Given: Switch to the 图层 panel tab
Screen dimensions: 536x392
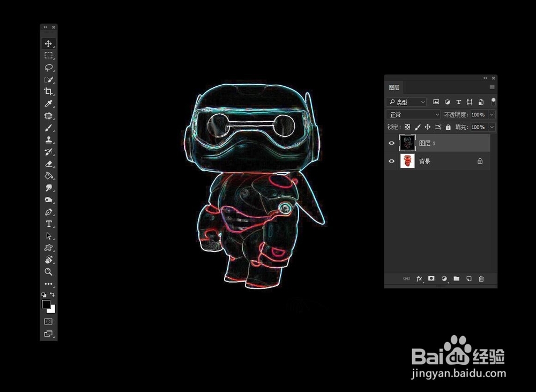Looking at the screenshot, I should coord(394,87).
